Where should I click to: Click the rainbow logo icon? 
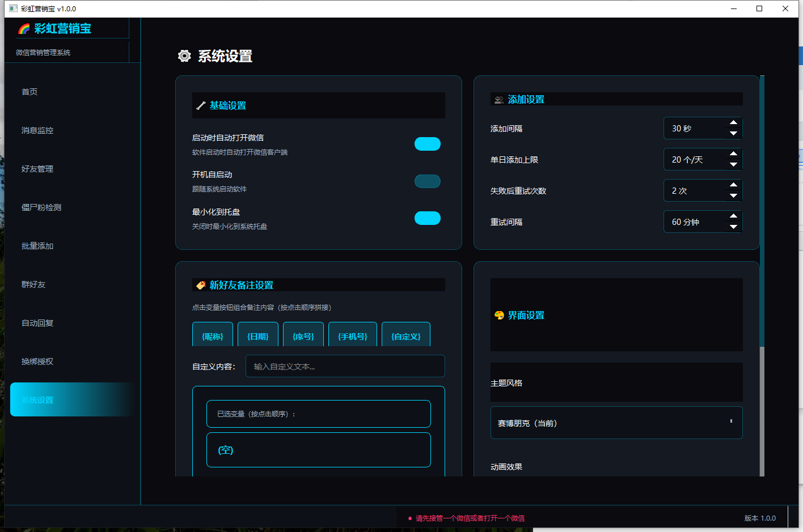pyautogui.click(x=24, y=29)
